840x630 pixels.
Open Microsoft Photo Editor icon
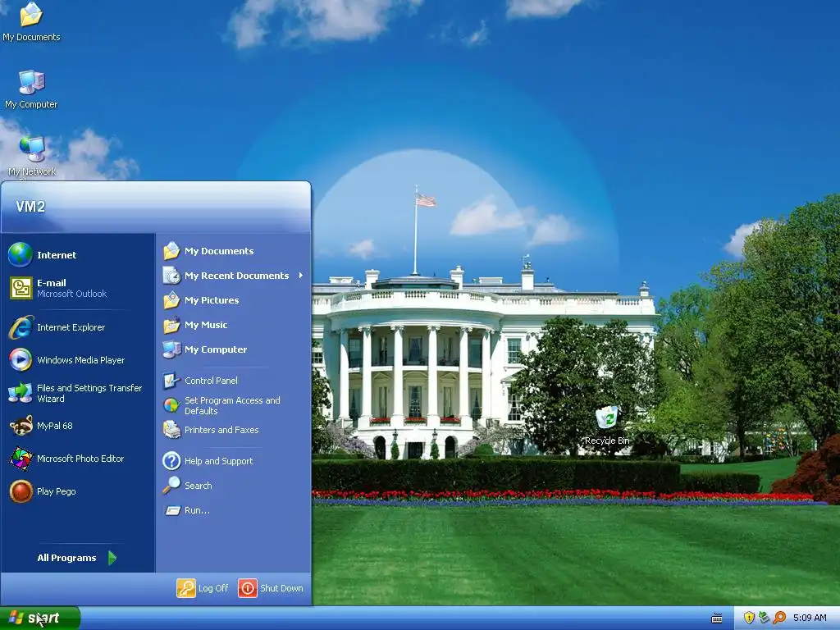pos(21,459)
